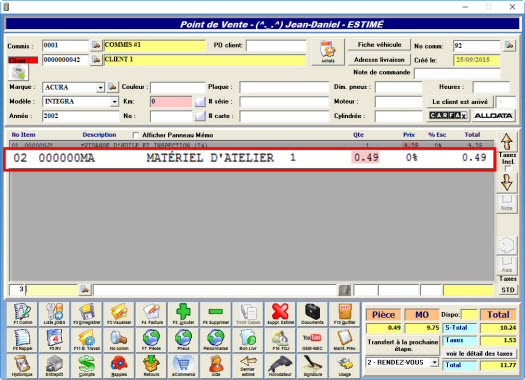The height and width of the screenshot is (380, 525).
Task: Open the F7 Pièces globe icon
Action: (x=151, y=340)
